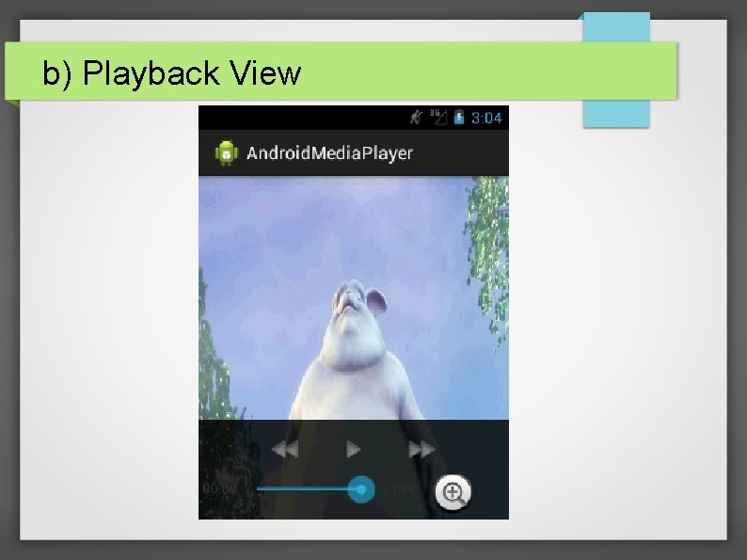Tap the fast-forward button in player controls
Image resolution: width=747 pixels, height=560 pixels.
tap(421, 449)
